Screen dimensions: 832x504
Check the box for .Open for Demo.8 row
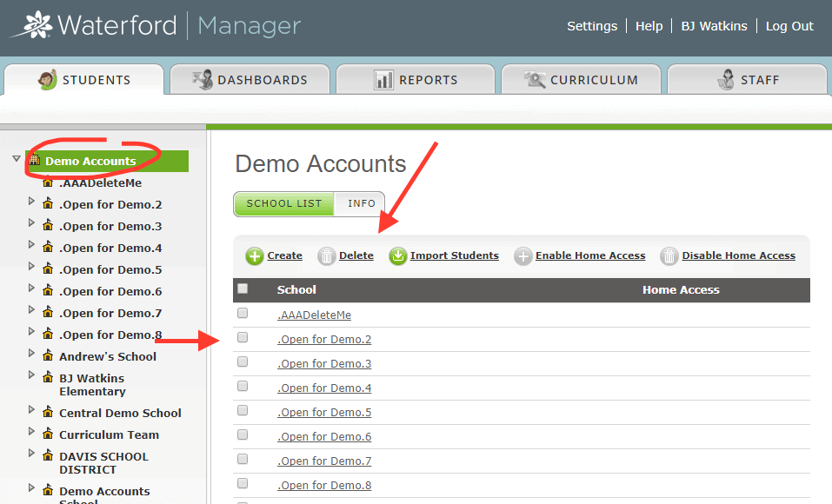click(x=243, y=483)
